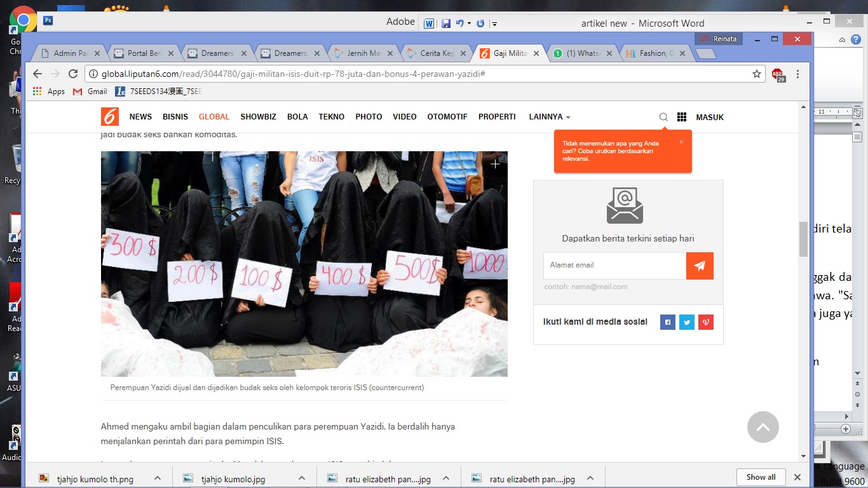Open the Apps shortcut in bookmarks bar

49,91
